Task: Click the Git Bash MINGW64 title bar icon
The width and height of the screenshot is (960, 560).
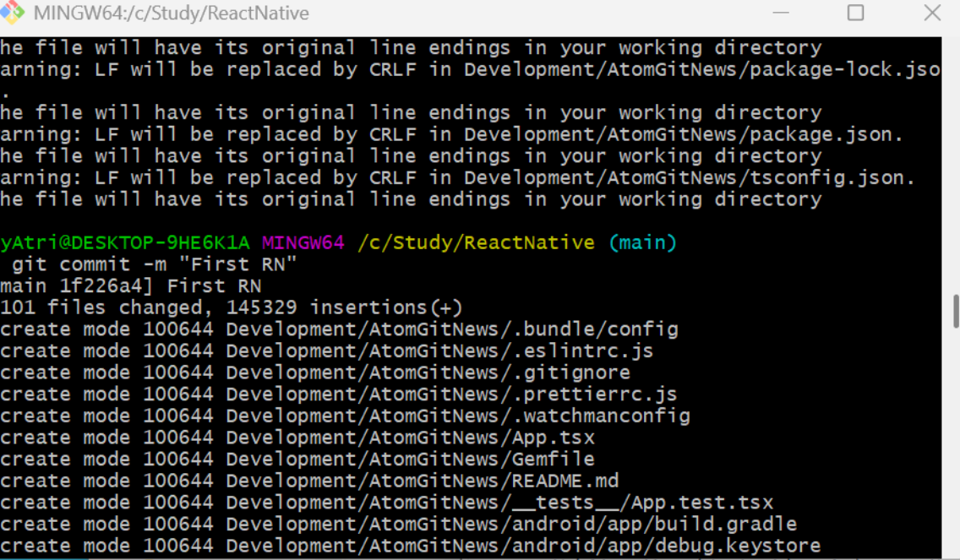Action: click(x=12, y=12)
